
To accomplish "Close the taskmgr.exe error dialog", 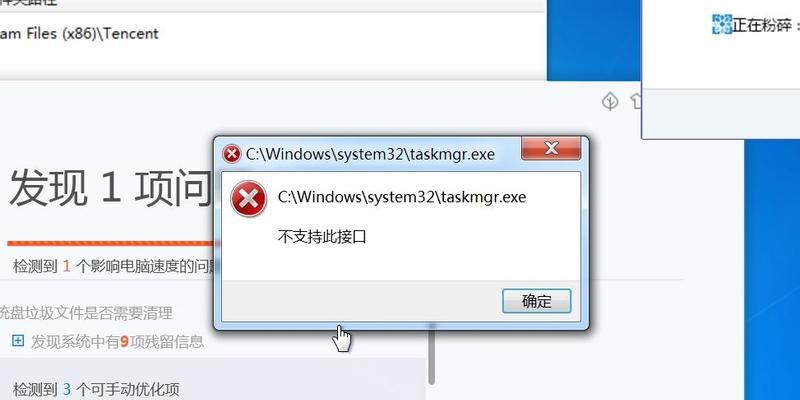I will coord(551,148).
